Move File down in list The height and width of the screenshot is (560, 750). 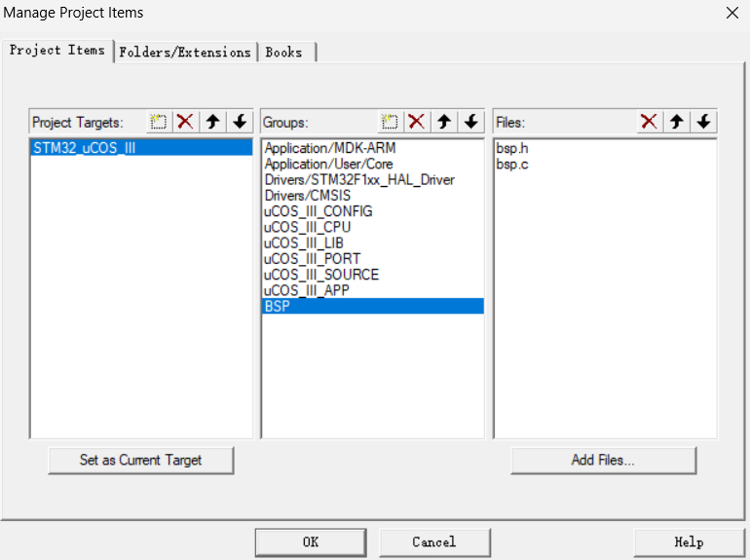[x=703, y=122]
